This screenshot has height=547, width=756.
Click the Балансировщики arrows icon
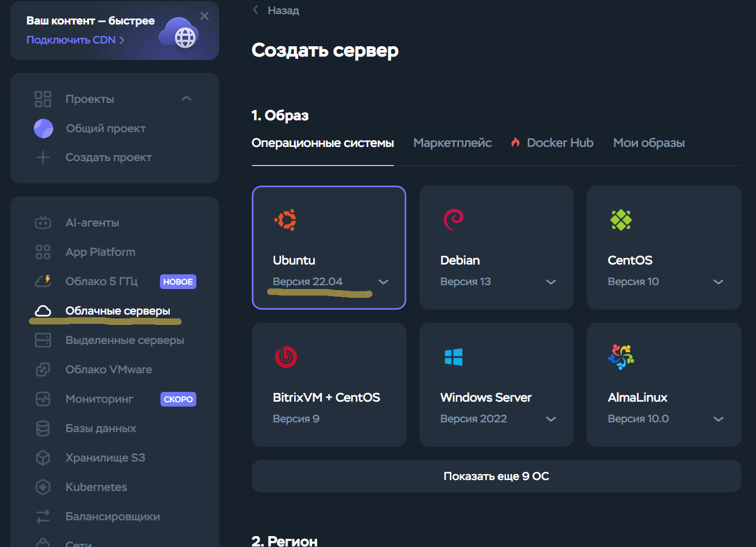coord(43,517)
